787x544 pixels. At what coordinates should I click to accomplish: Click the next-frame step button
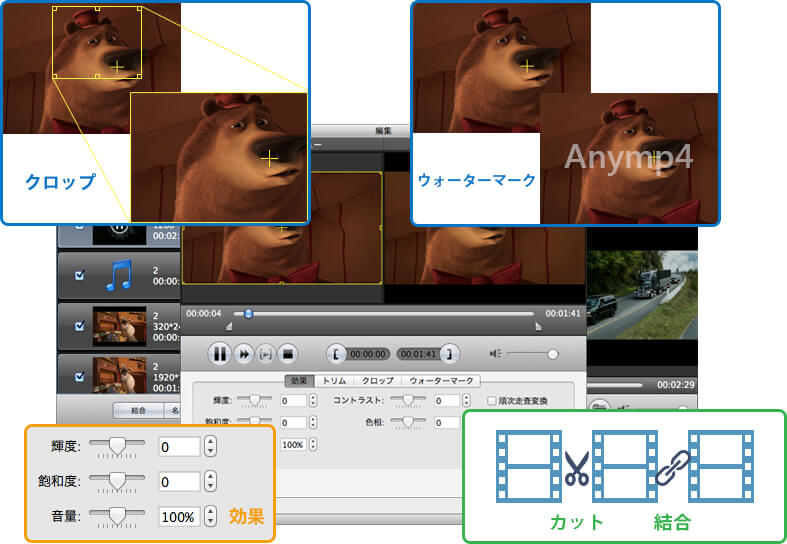[x=266, y=354]
